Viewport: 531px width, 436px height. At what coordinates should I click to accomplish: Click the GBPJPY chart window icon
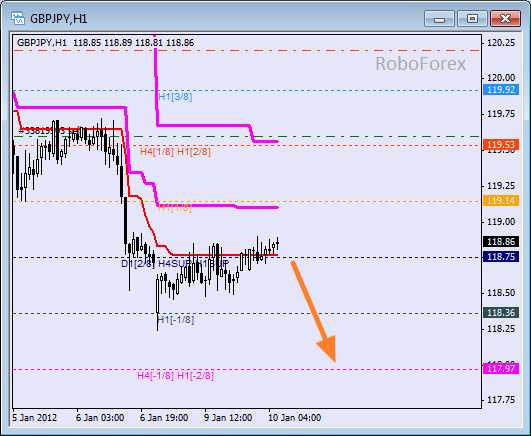tap(18, 18)
